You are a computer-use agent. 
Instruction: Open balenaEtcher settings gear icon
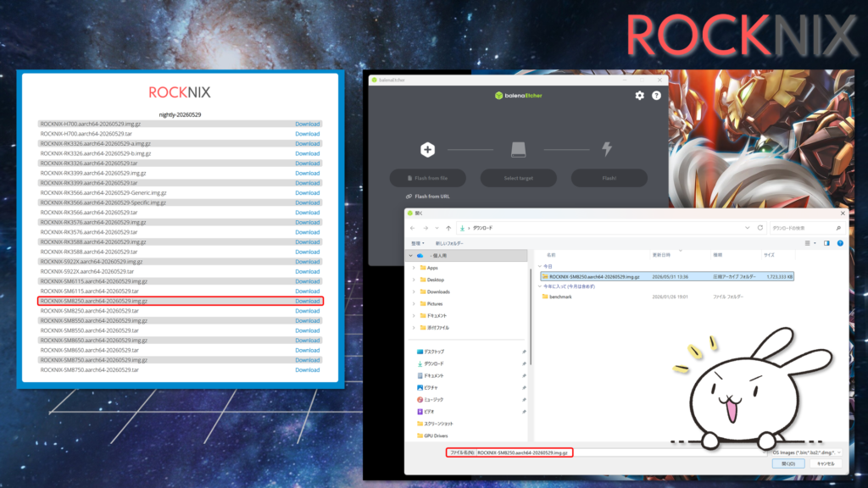(639, 95)
